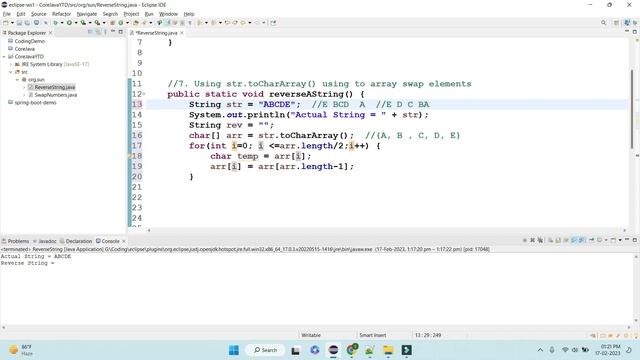640x360 pixels.
Task: Maximize the Package Explorer view
Action: click(x=120, y=32)
